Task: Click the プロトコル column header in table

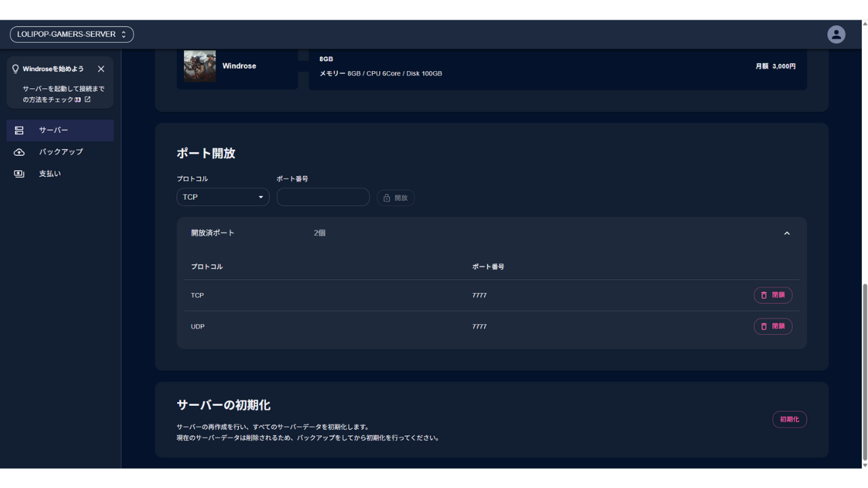Action: [x=207, y=267]
